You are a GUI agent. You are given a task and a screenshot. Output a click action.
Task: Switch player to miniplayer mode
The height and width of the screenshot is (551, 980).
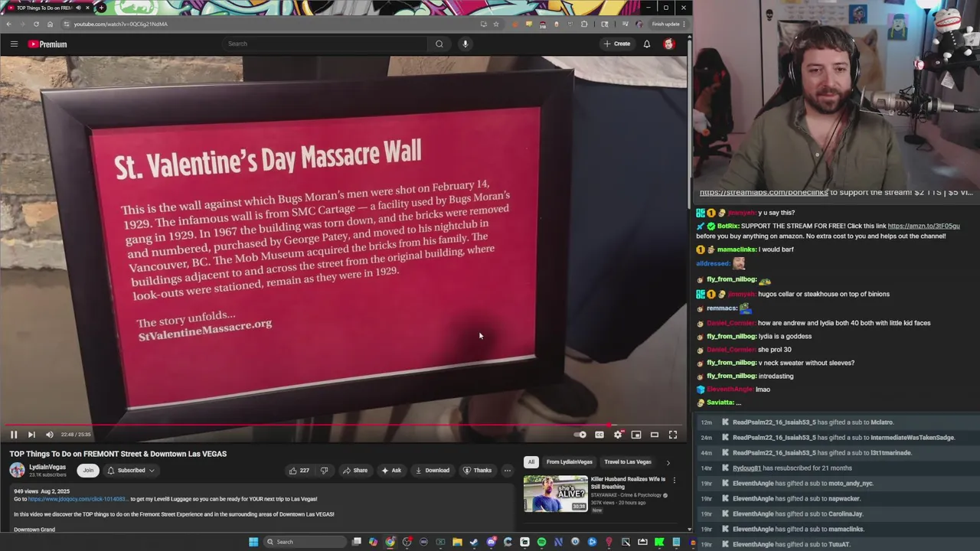tap(636, 435)
